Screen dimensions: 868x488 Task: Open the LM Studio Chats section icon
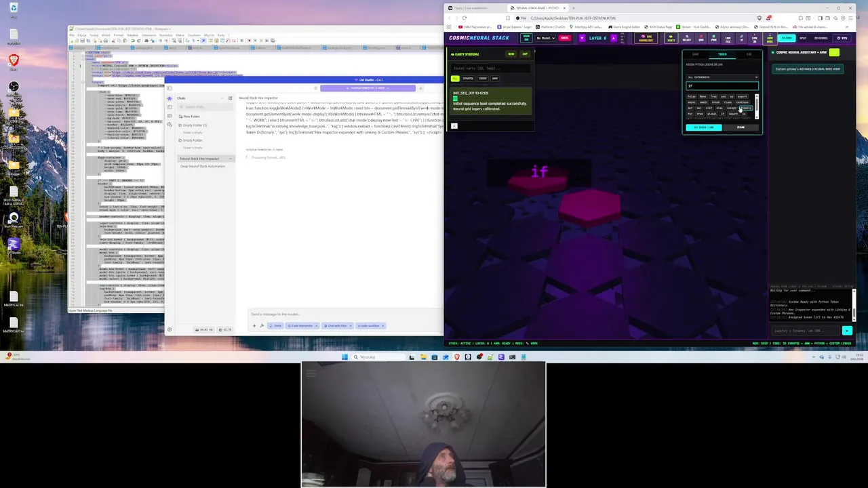170,98
